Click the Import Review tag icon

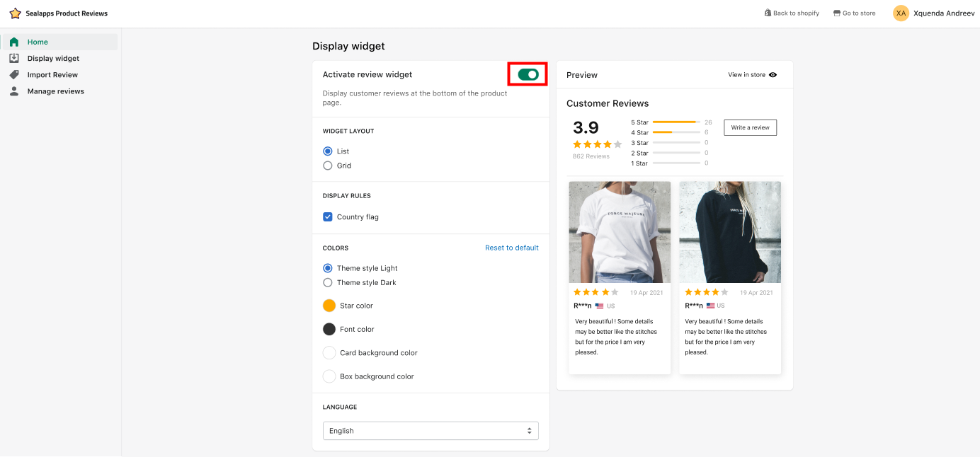point(14,74)
